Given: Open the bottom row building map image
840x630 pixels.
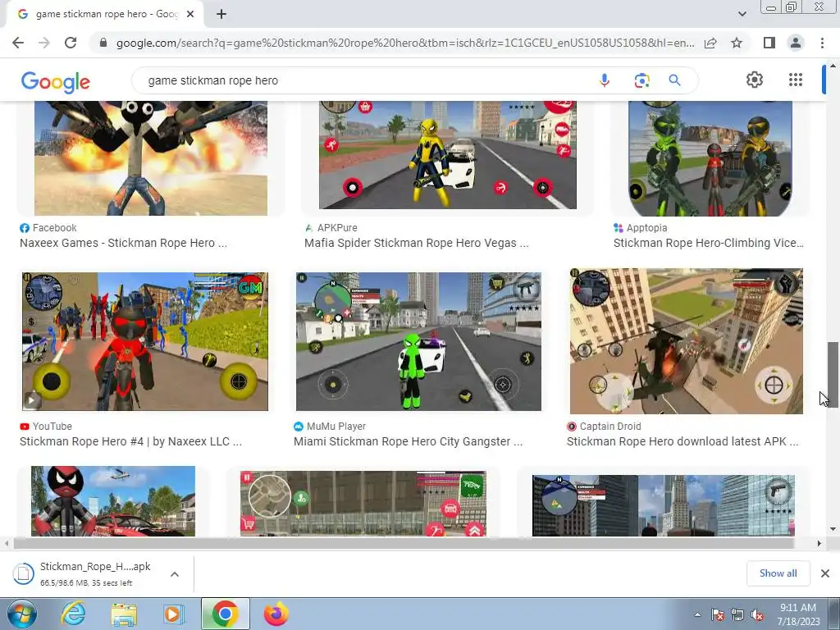Looking at the screenshot, I should [363, 504].
